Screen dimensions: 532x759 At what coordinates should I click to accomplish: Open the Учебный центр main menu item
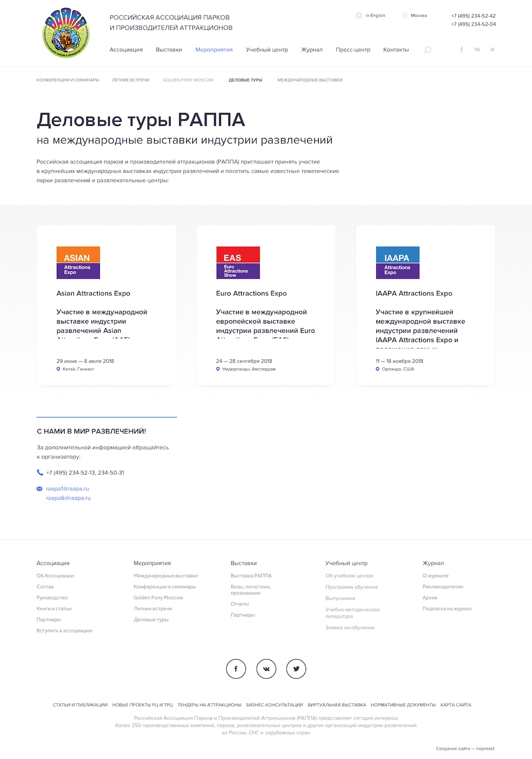click(x=267, y=50)
